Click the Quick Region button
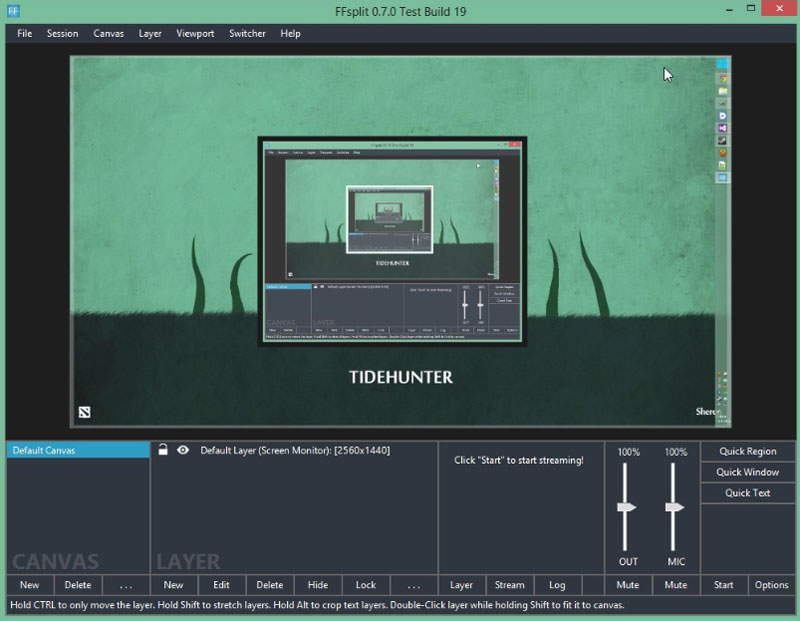Screen dimensions: 800x621 747,451
